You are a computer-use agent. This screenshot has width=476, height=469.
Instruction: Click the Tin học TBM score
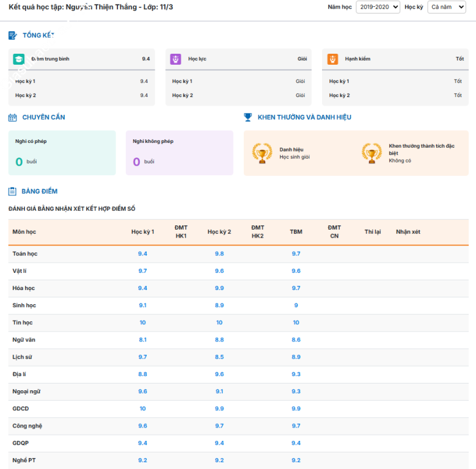[x=296, y=322]
